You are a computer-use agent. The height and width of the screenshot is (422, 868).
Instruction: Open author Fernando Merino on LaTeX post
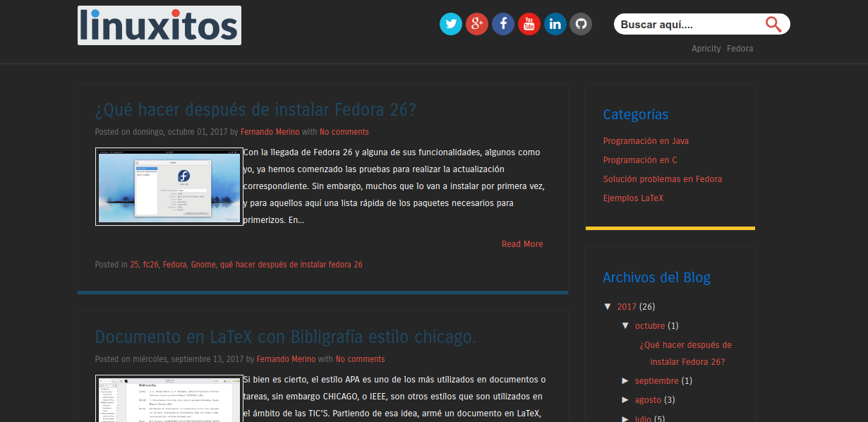tap(287, 359)
